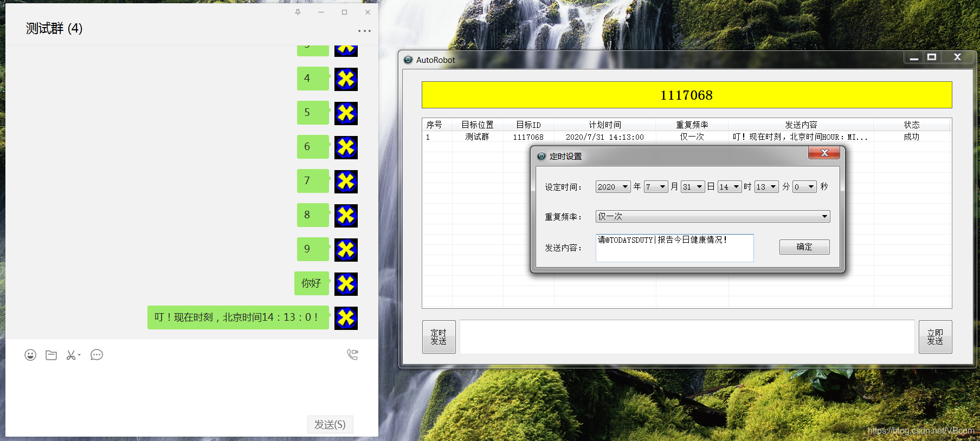
Task: Open the seconds dropdown showing 0
Action: pyautogui.click(x=804, y=187)
